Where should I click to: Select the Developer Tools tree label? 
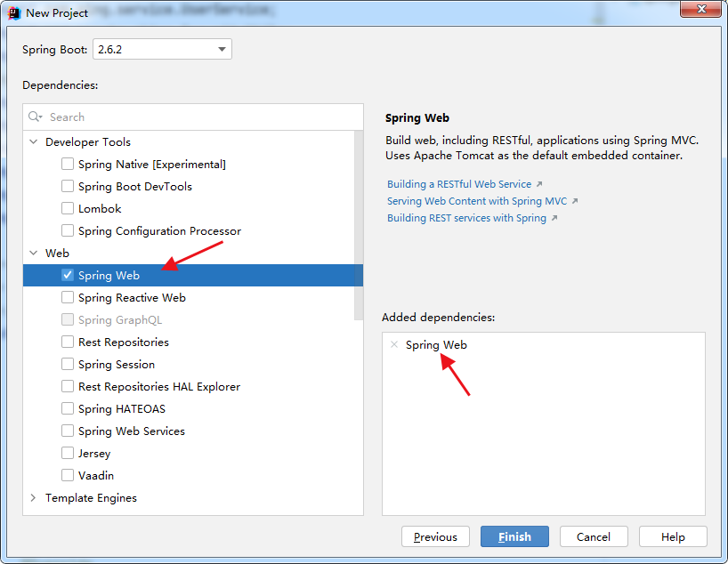(88, 141)
